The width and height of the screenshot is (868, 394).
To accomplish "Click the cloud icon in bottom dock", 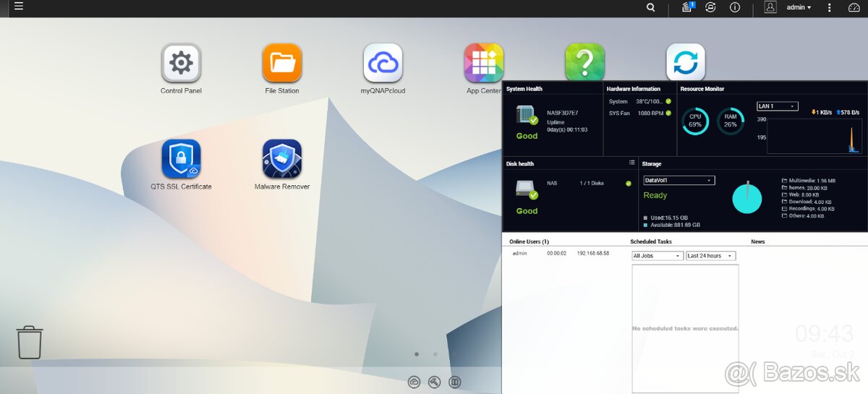I will coord(414,382).
